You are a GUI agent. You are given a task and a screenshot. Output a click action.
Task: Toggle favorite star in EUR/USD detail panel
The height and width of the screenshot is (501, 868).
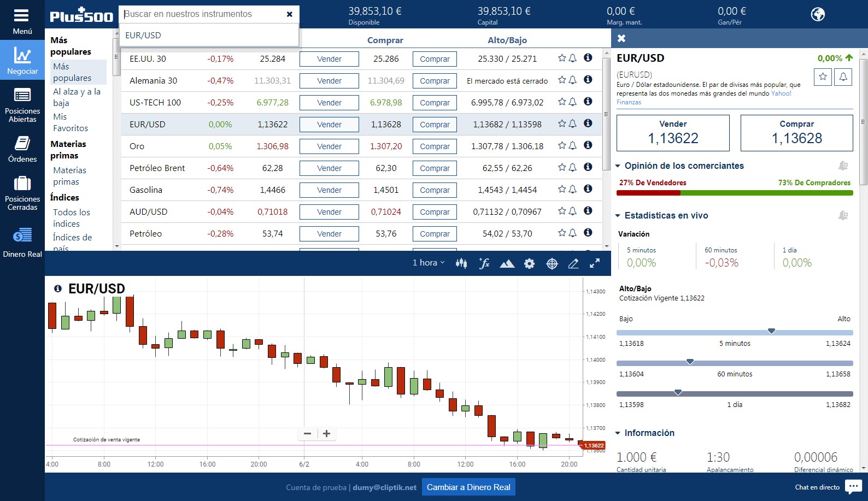point(823,77)
